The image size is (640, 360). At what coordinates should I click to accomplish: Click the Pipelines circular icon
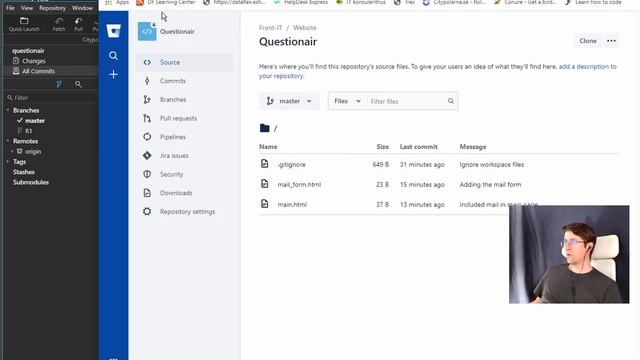[147, 137]
